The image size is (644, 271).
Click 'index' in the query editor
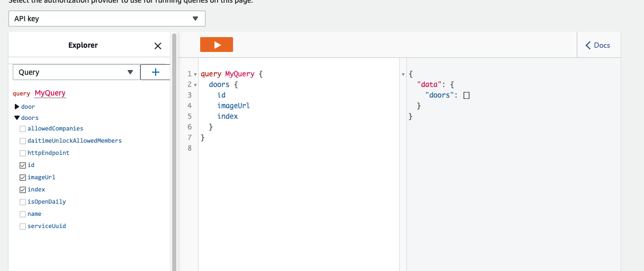point(228,116)
